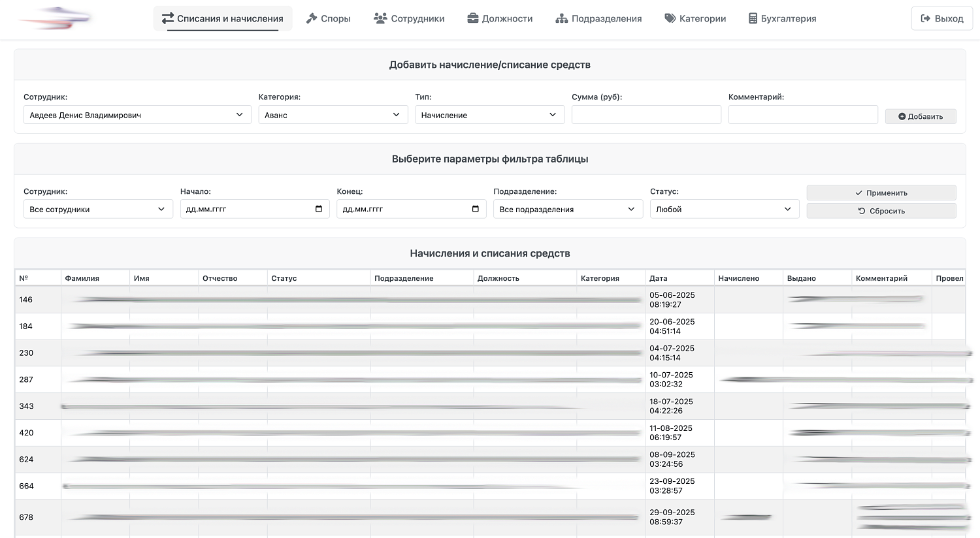The height and width of the screenshot is (538, 980).
Task: Open the Бухгалтерия section
Action: click(x=782, y=18)
